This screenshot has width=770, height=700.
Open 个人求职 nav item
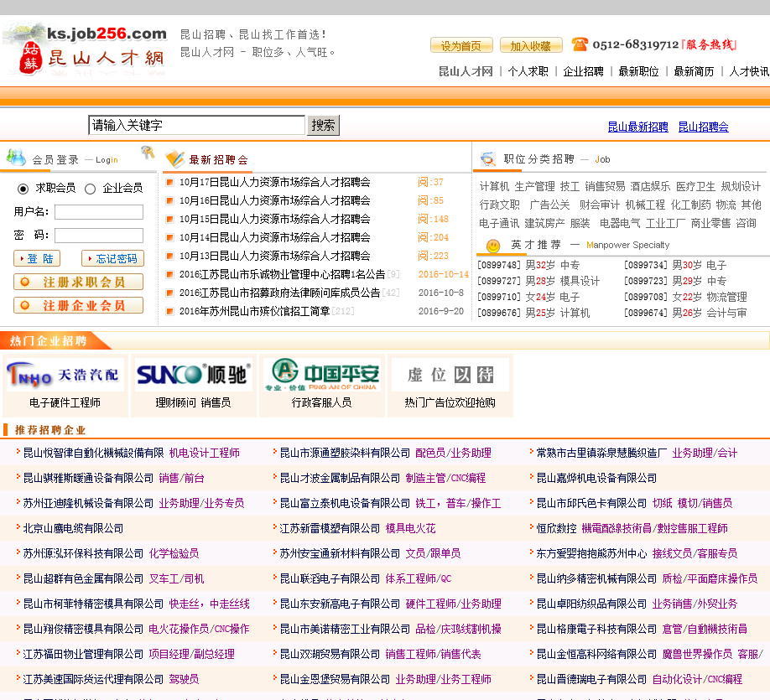(x=528, y=71)
